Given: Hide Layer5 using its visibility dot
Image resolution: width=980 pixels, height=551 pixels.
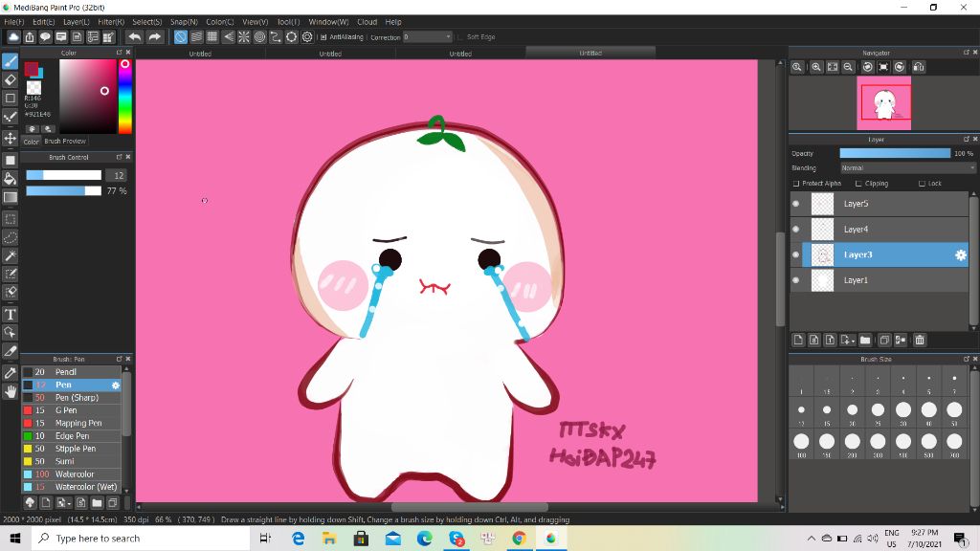Looking at the screenshot, I should 795,204.
